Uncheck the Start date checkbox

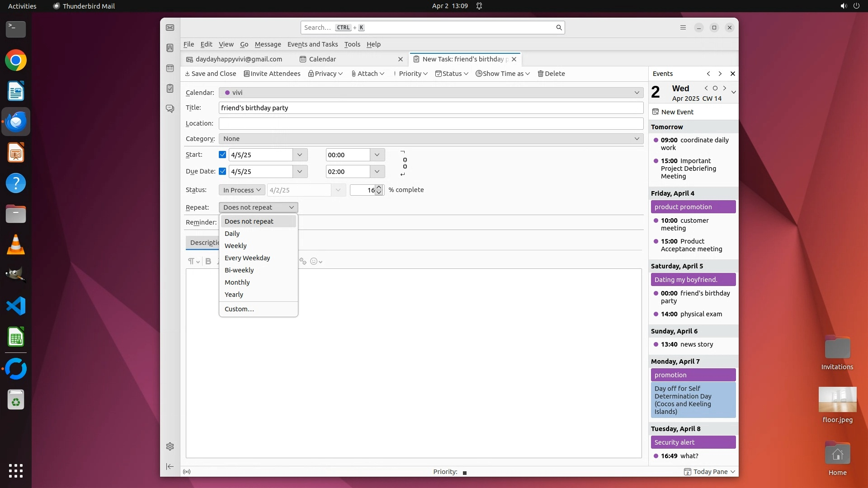pyautogui.click(x=222, y=155)
